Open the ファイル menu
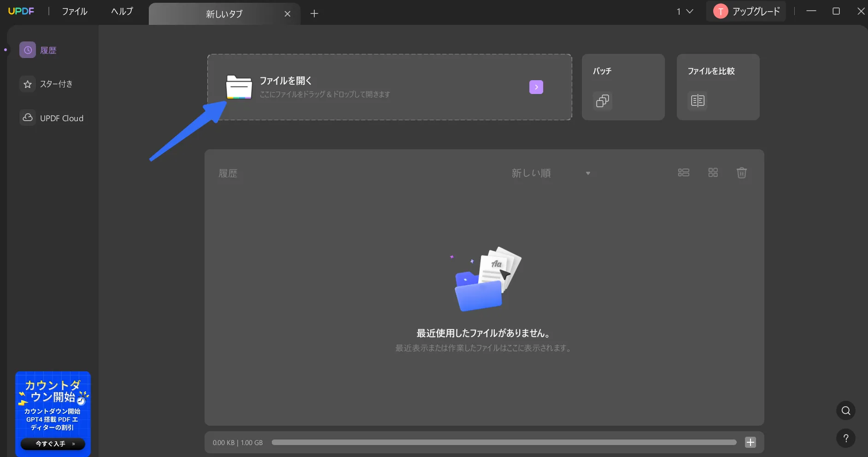Screen dimensions: 868x457 coord(75,11)
